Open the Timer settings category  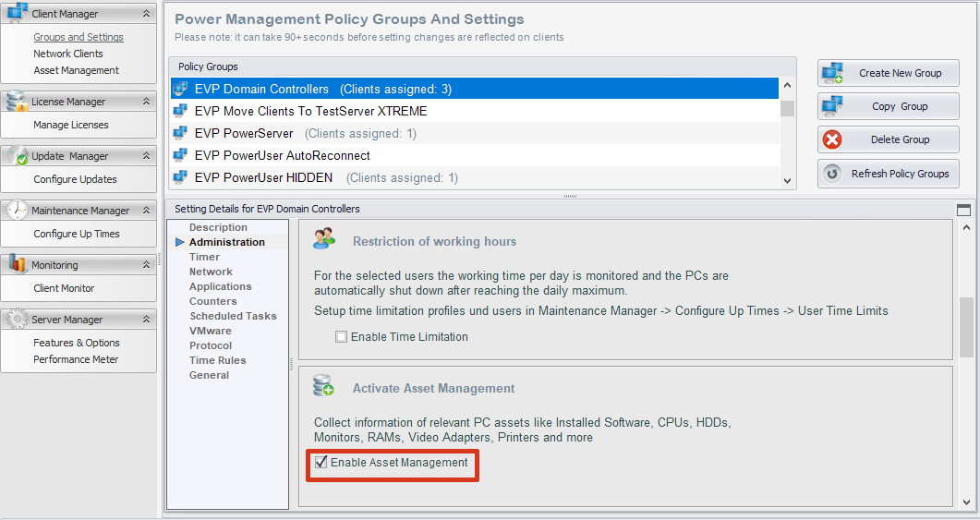[x=204, y=257]
